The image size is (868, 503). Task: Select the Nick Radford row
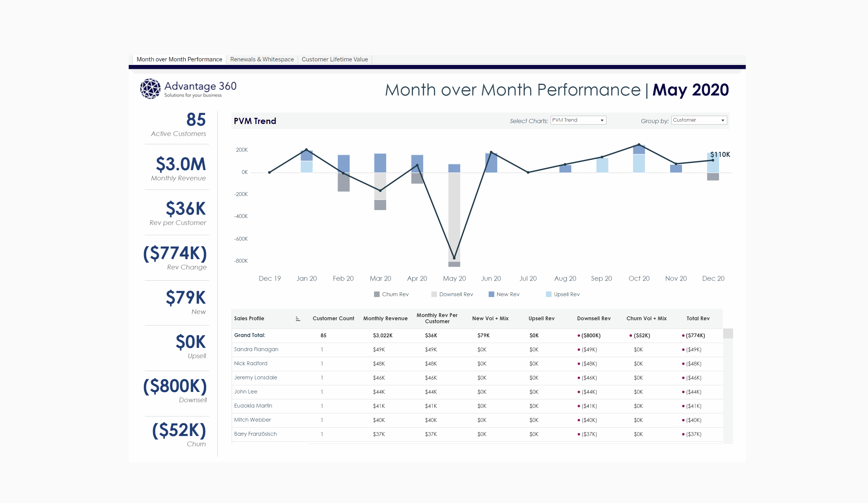click(477, 363)
